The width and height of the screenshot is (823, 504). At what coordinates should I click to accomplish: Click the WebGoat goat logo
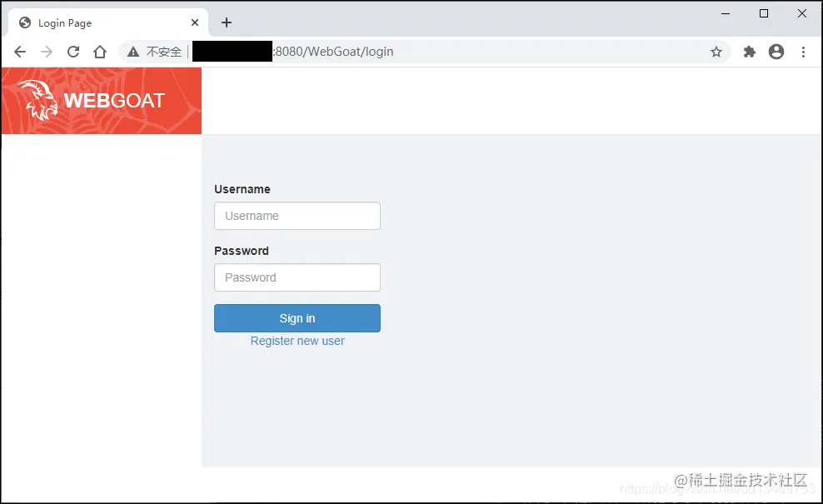(x=37, y=100)
